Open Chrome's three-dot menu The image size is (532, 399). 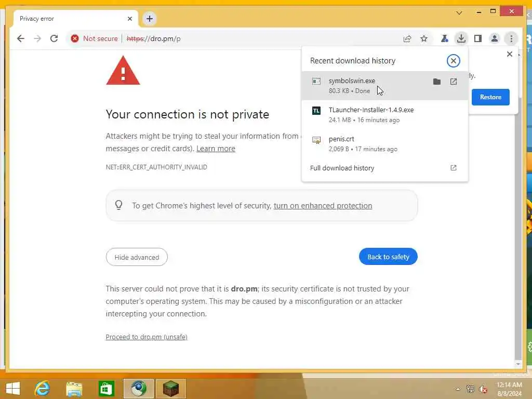pyautogui.click(x=511, y=38)
